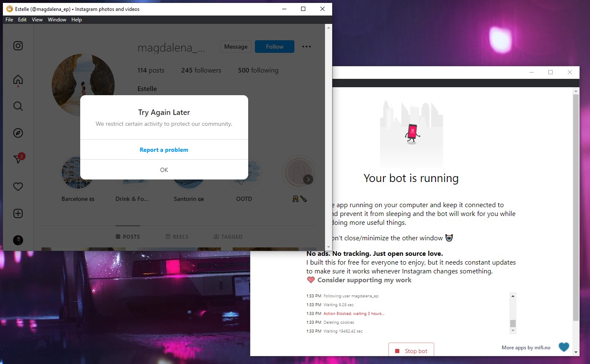
Task: Maximize the bot window
Action: tap(551, 72)
